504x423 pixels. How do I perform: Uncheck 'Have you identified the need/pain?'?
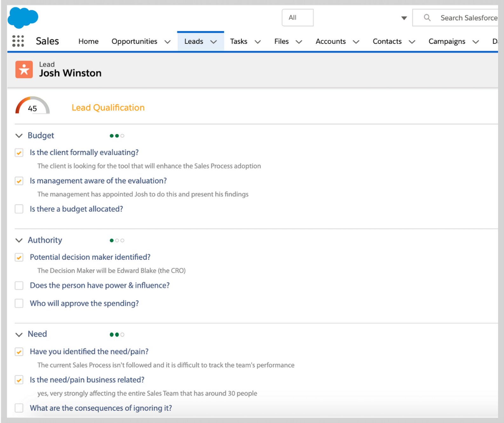[x=19, y=352]
